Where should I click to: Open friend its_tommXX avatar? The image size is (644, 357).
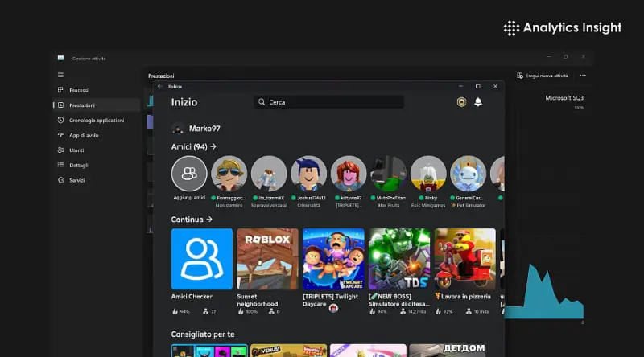[269, 174]
